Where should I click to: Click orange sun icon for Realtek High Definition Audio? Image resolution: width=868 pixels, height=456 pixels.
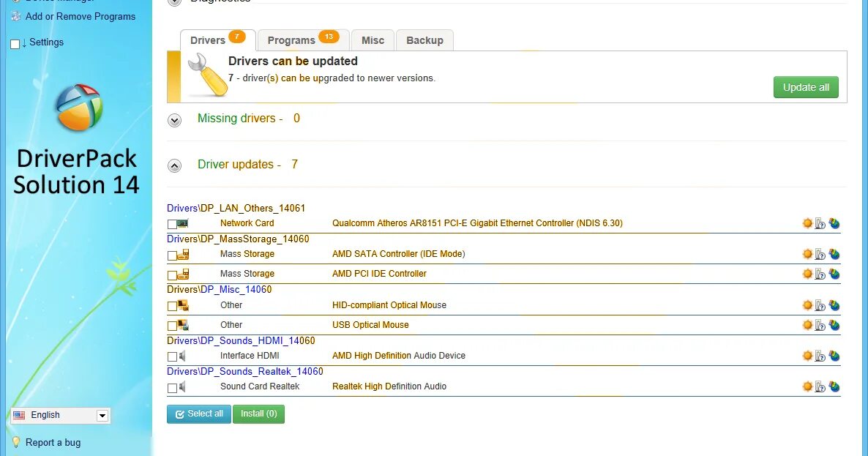[x=807, y=386]
